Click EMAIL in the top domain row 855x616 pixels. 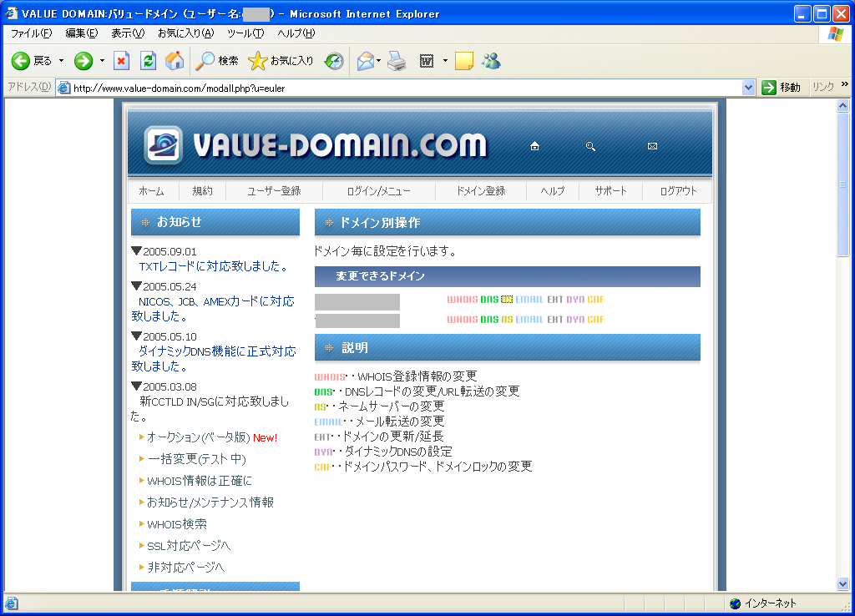[529, 300]
